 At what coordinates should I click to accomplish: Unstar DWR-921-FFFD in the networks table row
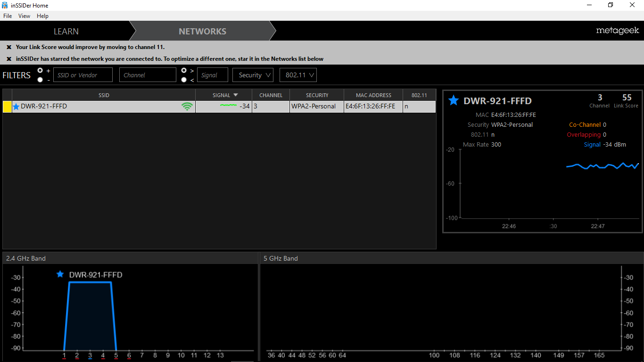[x=17, y=107]
